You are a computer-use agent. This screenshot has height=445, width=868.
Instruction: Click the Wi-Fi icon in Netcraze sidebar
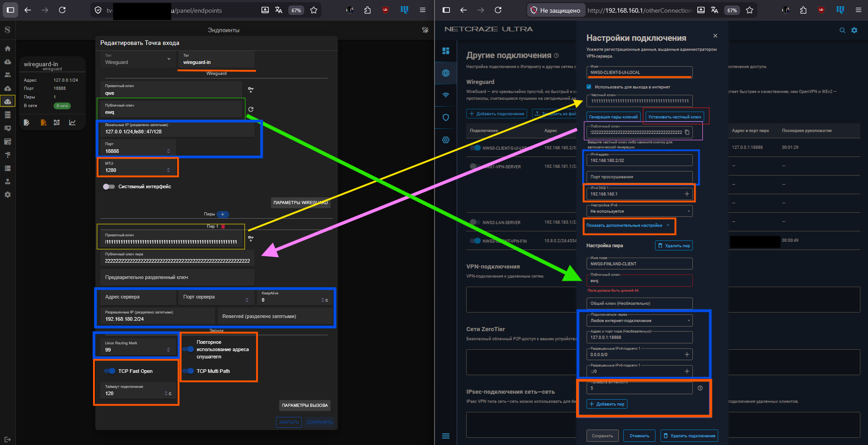(x=446, y=95)
